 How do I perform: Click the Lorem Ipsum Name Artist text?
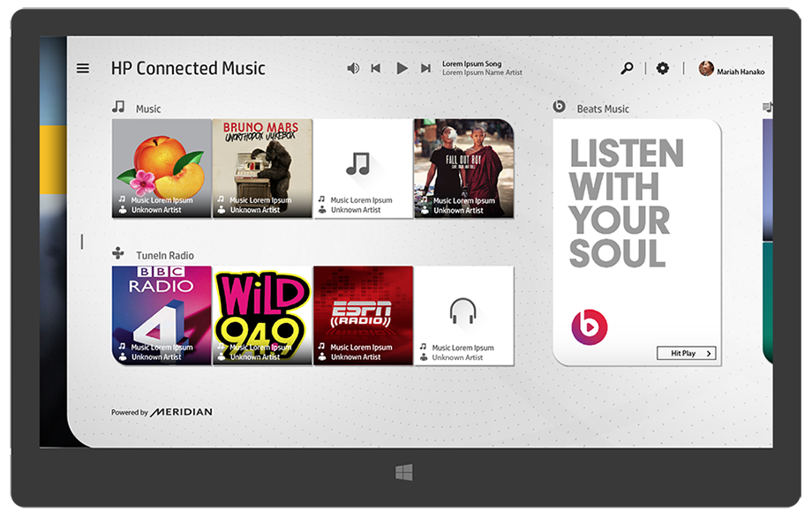click(x=482, y=72)
